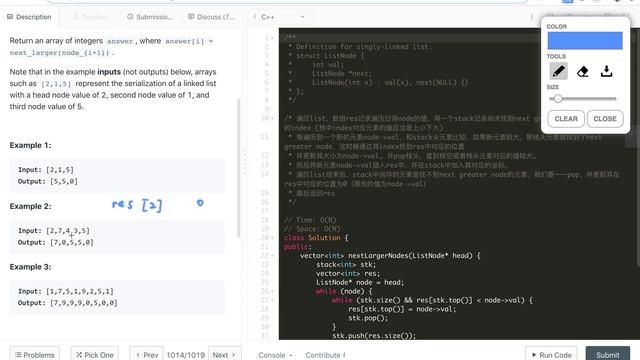The height and width of the screenshot is (360, 640).
Task: Fold code at line 26 arrow
Action: pyautogui.click(x=272, y=291)
